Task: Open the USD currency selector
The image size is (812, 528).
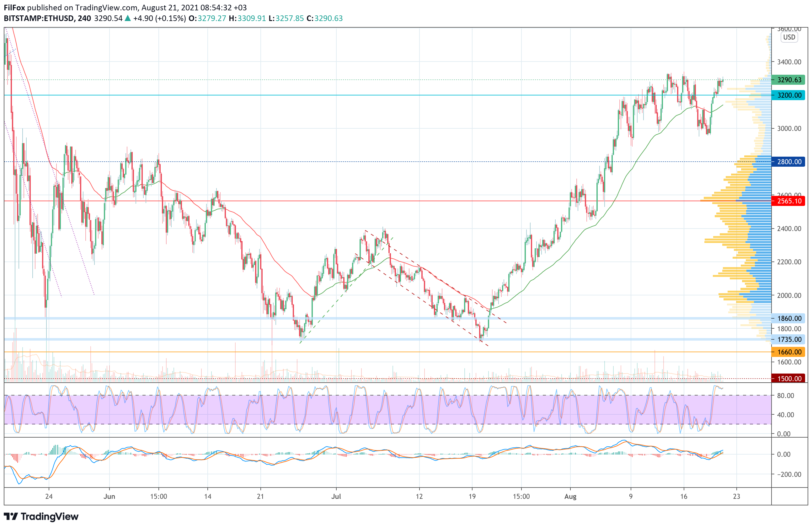Action: [789, 37]
